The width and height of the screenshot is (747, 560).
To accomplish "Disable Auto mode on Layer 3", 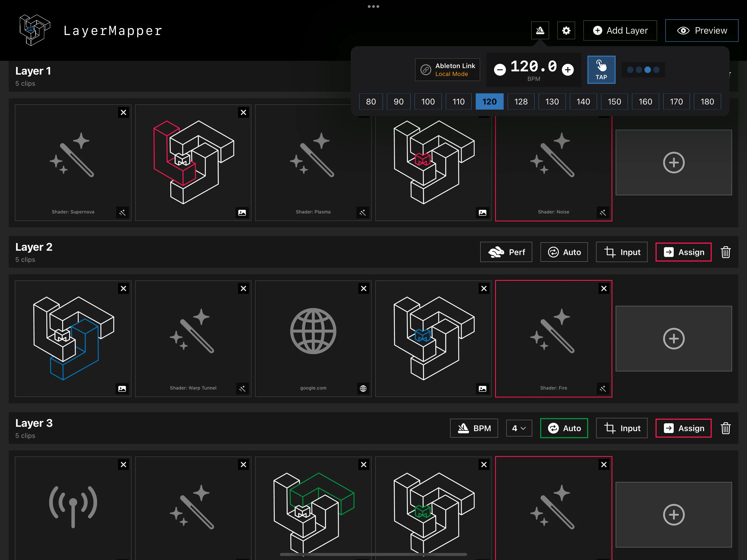I will (x=564, y=428).
